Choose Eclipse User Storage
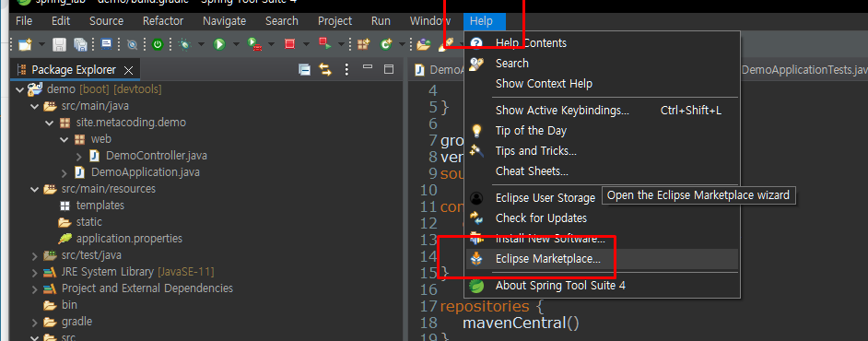Screen dimensions: 868x341 point(603,197)
